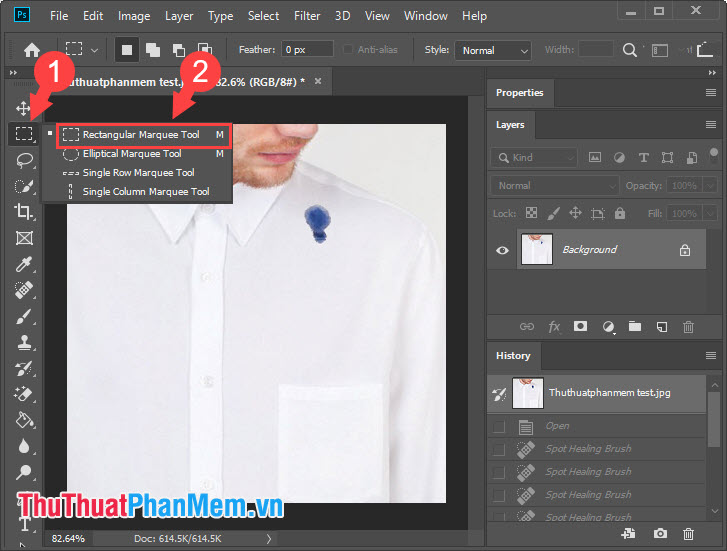
Task: Select the Clone Stamp tool
Action: click(24, 343)
